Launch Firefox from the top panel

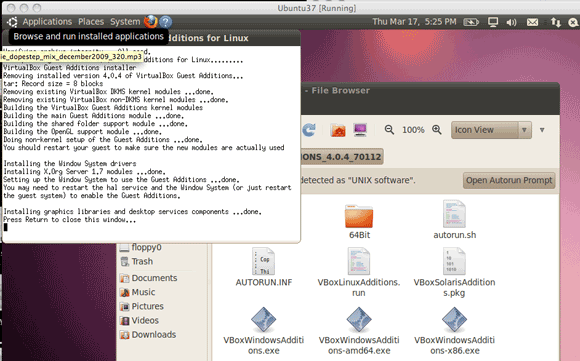(x=151, y=22)
